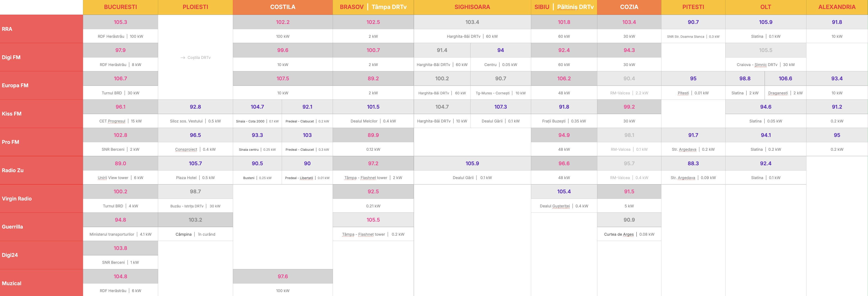Click 'Predeal - Clabucet | 0.3 kW' cell

pos(307,149)
